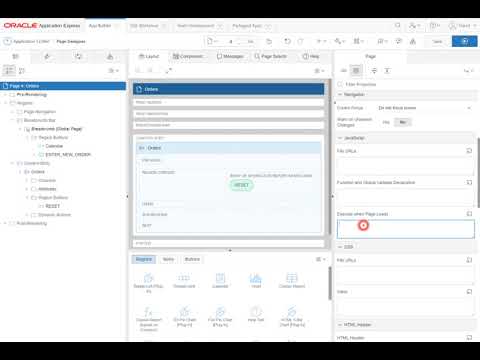Click the Redo icon in toolbar
This screenshot has width=480, height=360.
pos(300,41)
